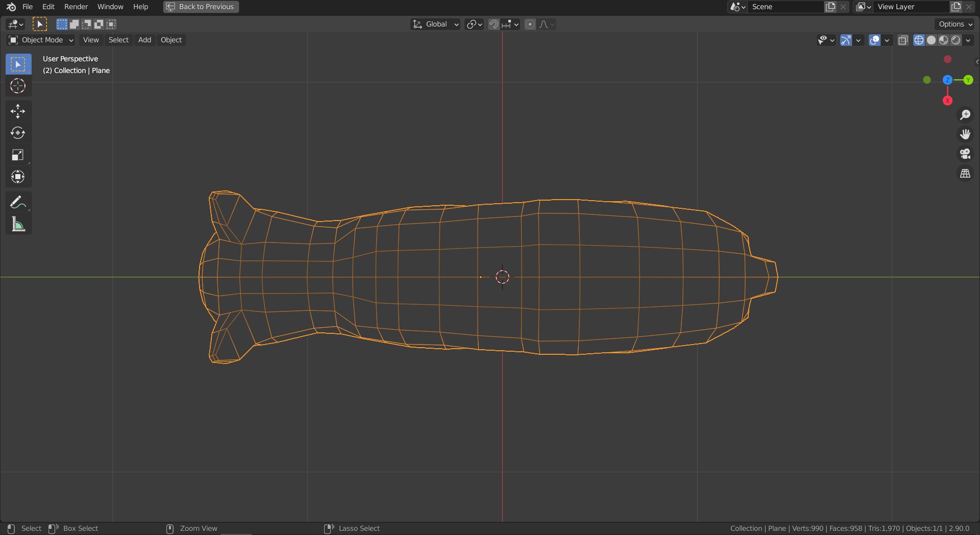
Task: Open the Edit menu
Action: tap(48, 7)
